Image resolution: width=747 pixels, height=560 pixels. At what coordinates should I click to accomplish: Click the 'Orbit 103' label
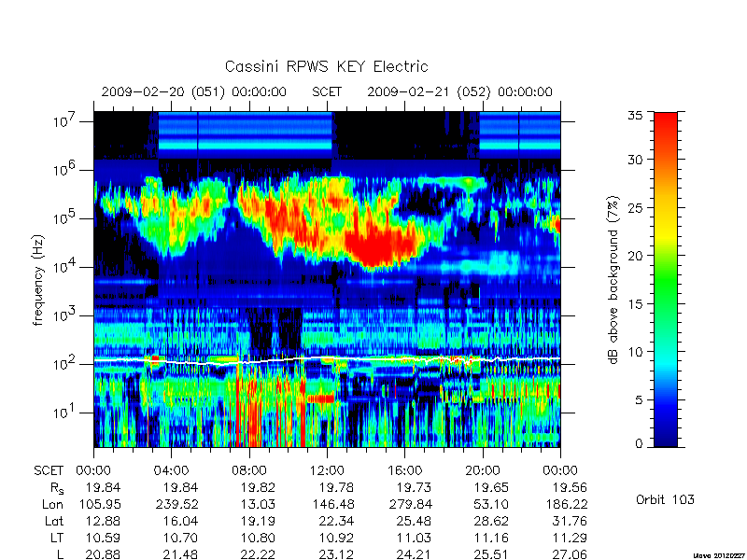pos(665,500)
